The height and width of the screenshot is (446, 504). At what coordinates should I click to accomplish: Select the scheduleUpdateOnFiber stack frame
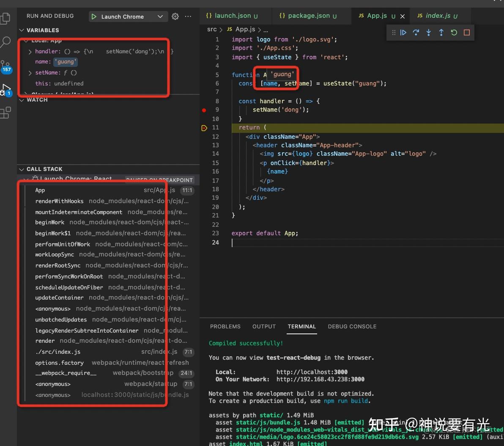pos(109,287)
